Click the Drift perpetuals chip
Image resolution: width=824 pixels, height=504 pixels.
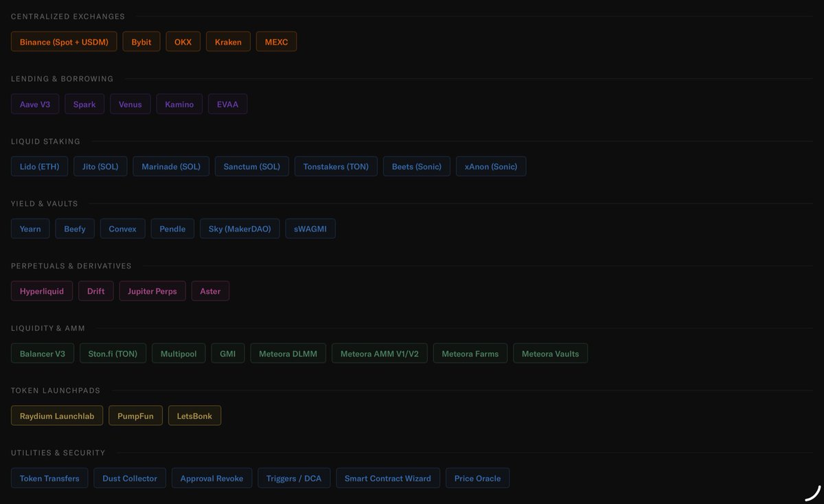(x=96, y=291)
